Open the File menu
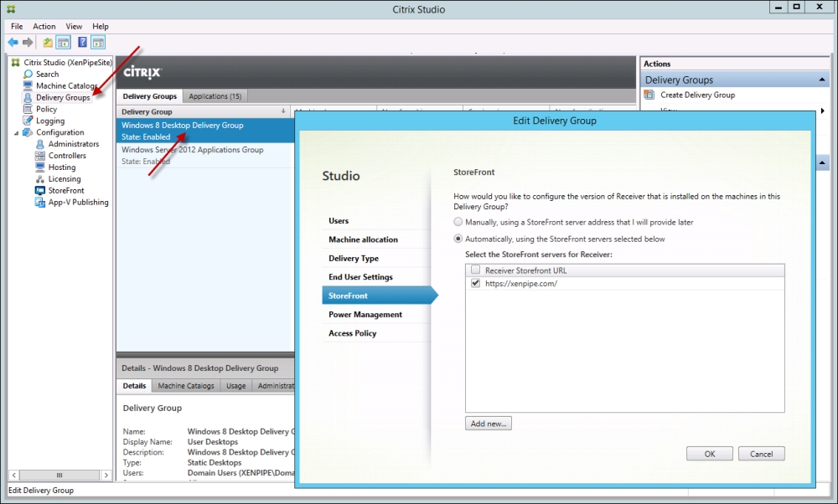 (x=17, y=26)
